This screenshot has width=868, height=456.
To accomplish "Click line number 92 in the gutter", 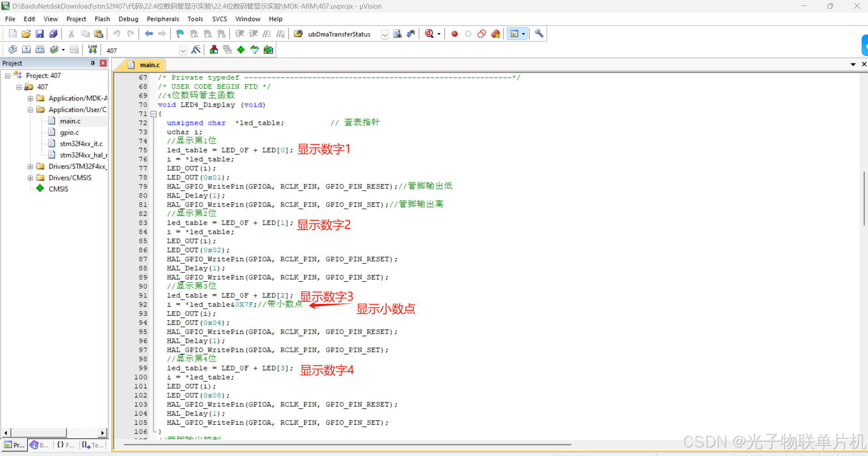I will tap(143, 305).
